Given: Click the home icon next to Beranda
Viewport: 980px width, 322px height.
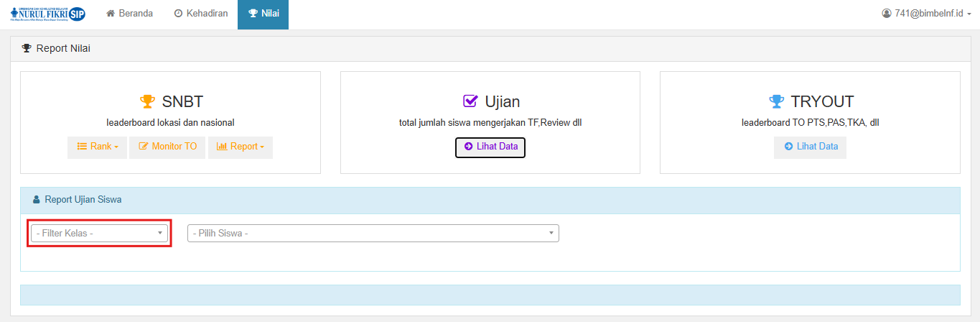Looking at the screenshot, I should click(111, 14).
